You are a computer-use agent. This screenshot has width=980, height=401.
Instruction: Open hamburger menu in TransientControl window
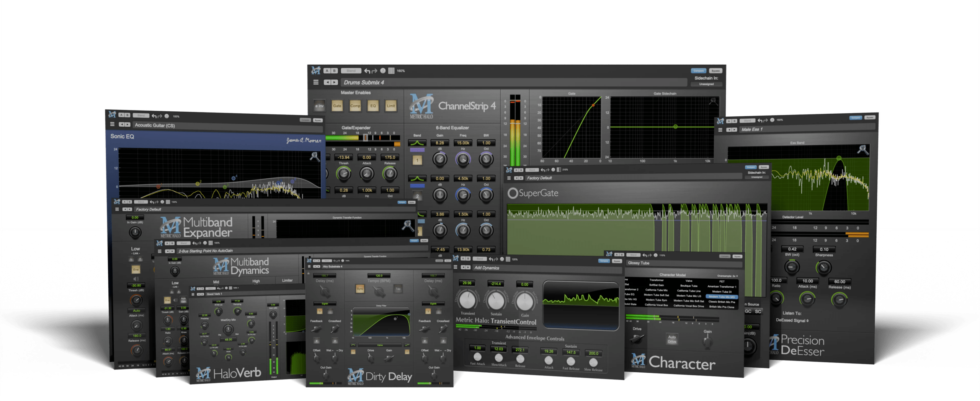click(x=455, y=267)
